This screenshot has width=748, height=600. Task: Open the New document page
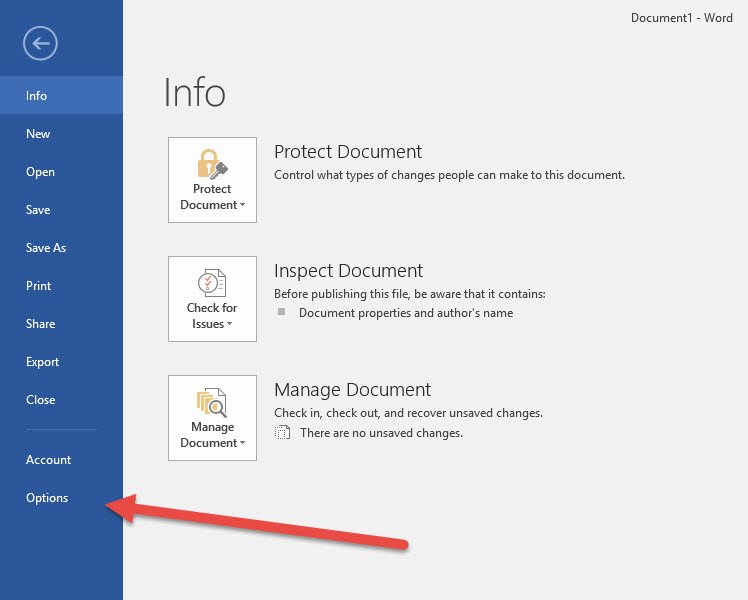coord(38,134)
